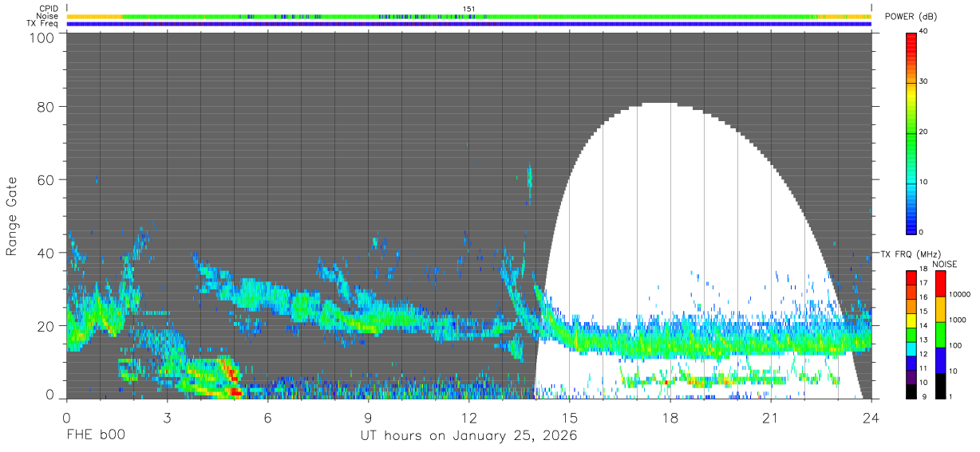Click the TX Freq indicator strip above the plot
Image resolution: width=980 pixels, height=452 pixels.
469,24
